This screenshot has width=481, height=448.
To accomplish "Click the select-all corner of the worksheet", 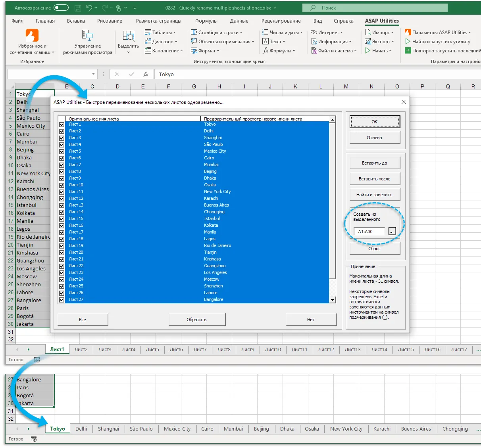I will [x=11, y=86].
